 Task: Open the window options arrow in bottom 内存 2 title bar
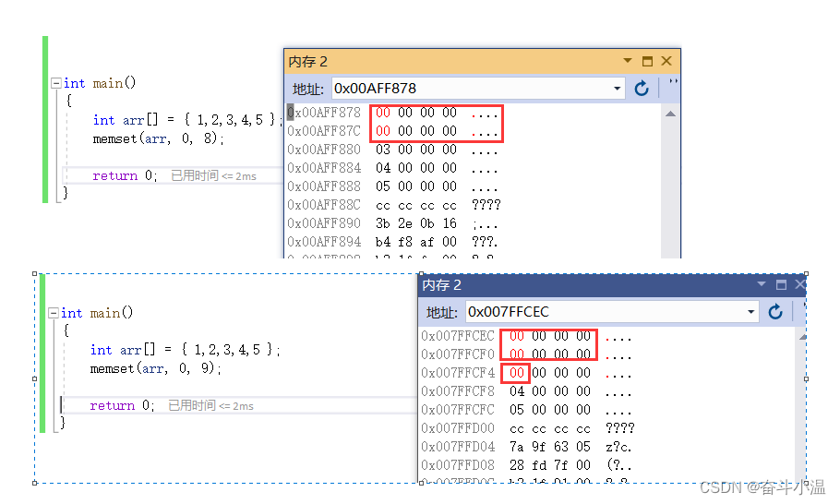(762, 284)
